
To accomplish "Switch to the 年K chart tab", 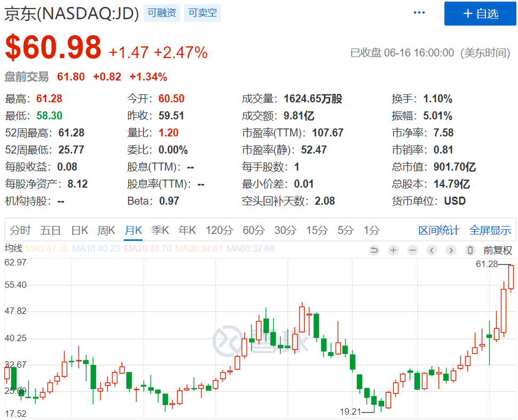I will coord(187,230).
